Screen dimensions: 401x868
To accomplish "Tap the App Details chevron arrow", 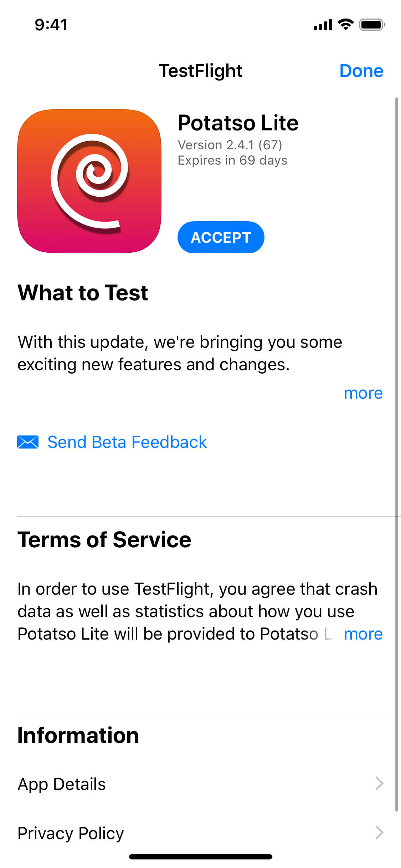I will pyautogui.click(x=379, y=784).
